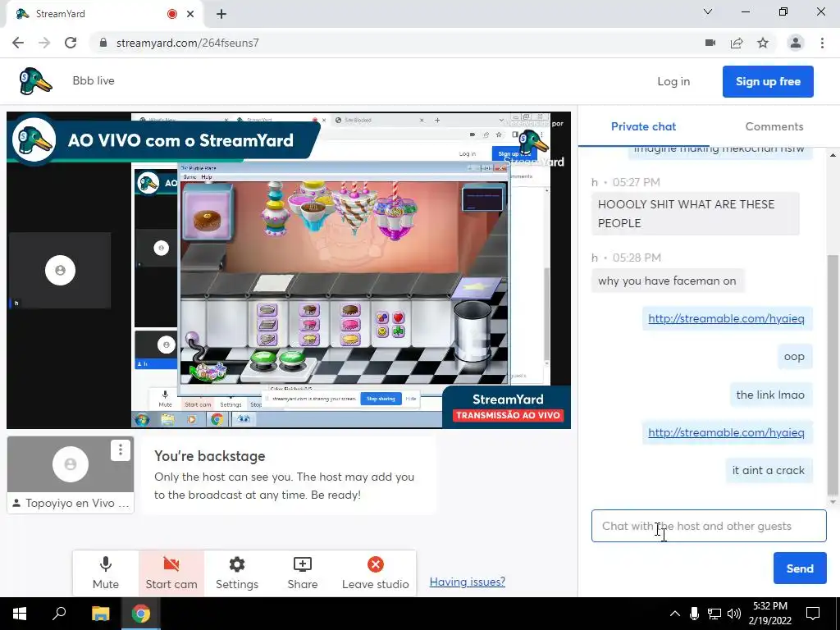Open network settings tray icon
840x630 pixels.
pos(714,614)
